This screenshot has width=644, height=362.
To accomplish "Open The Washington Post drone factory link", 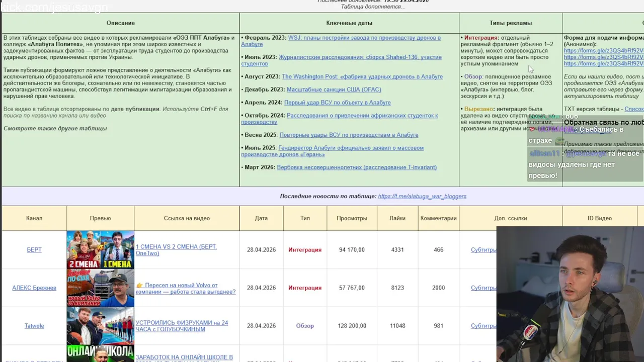I will tap(362, 76).
